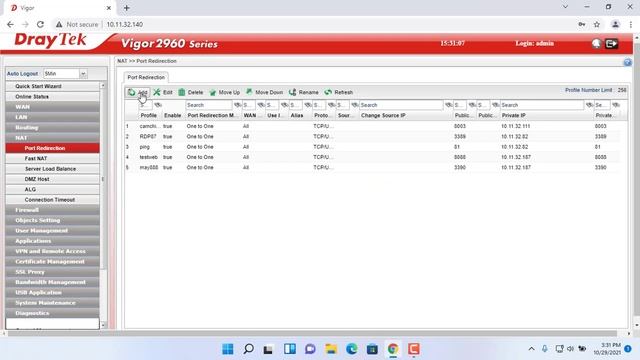Open the Windows Start menu

point(228,349)
